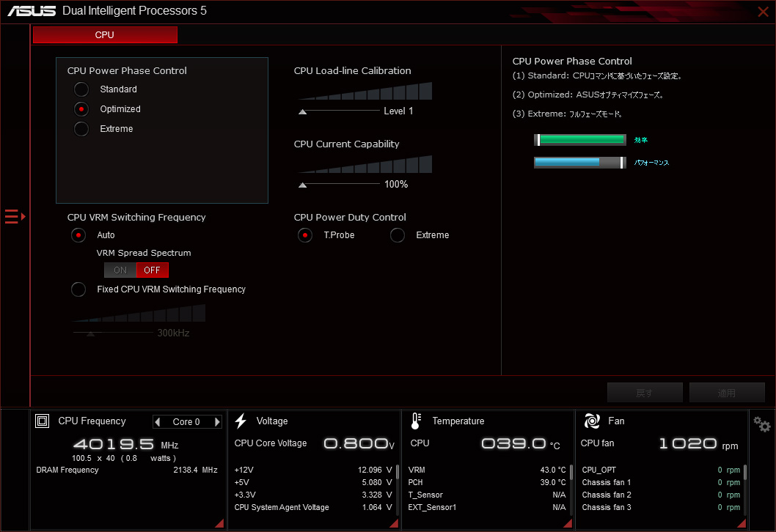This screenshot has height=532, width=776.
Task: Click the T_Sensor row
Action: click(487, 495)
